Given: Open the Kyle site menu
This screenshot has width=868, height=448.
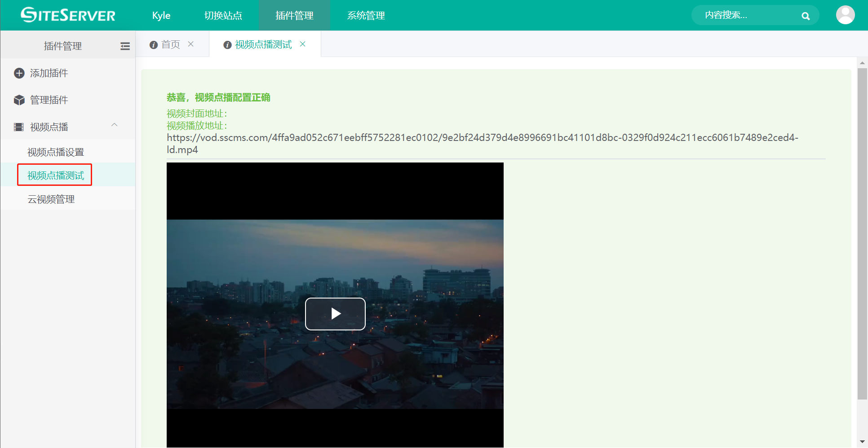Looking at the screenshot, I should pyautogui.click(x=161, y=16).
